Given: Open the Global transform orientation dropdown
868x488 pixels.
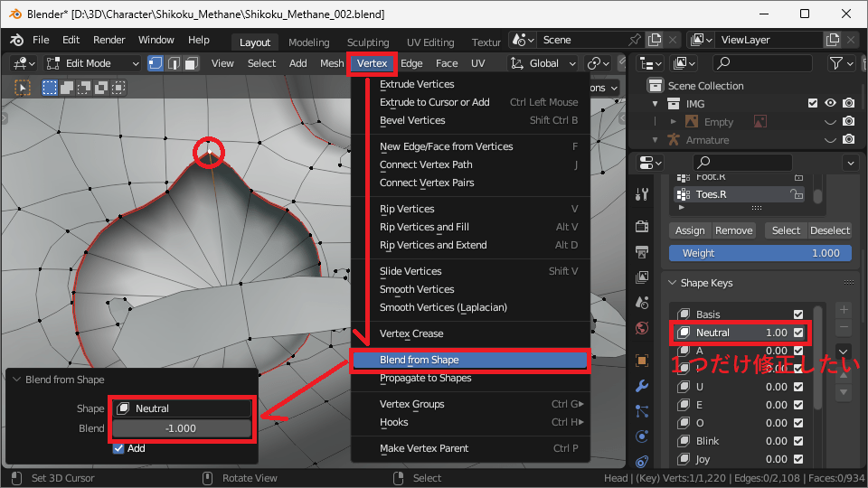Looking at the screenshot, I should pos(543,63).
